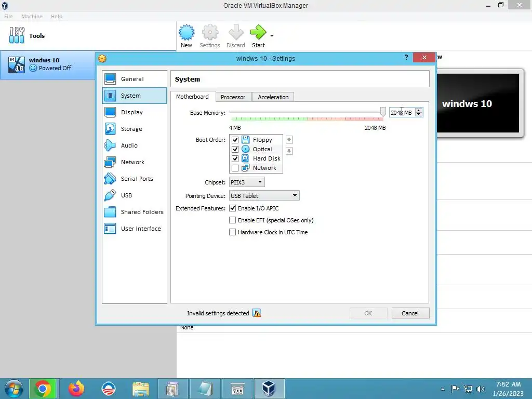Viewport: 532px width, 399px height.
Task: Uncheck Floppy in boot order
Action: pyautogui.click(x=235, y=140)
